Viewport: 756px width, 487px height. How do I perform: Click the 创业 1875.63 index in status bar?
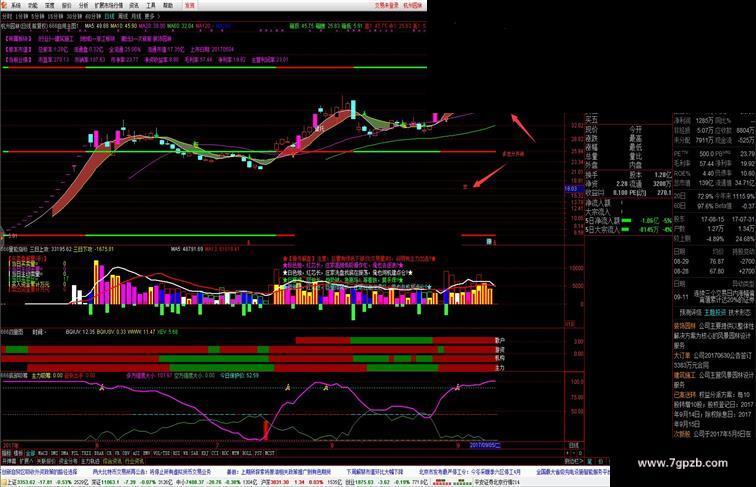point(359,482)
